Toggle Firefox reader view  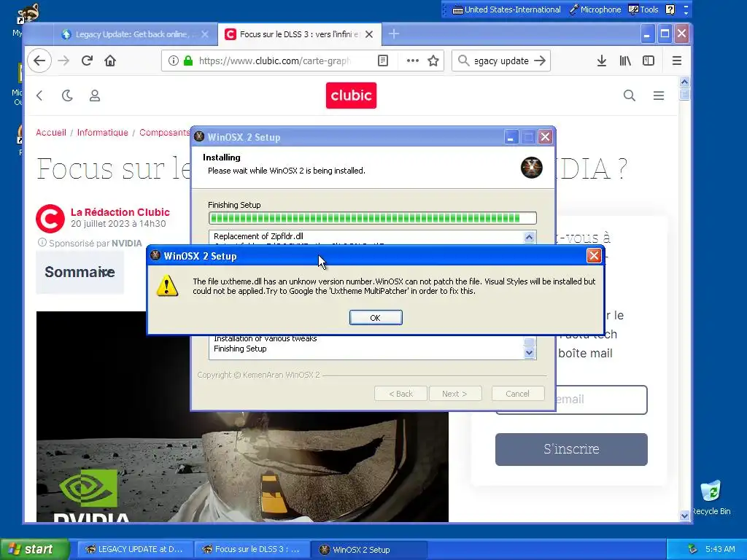382,61
